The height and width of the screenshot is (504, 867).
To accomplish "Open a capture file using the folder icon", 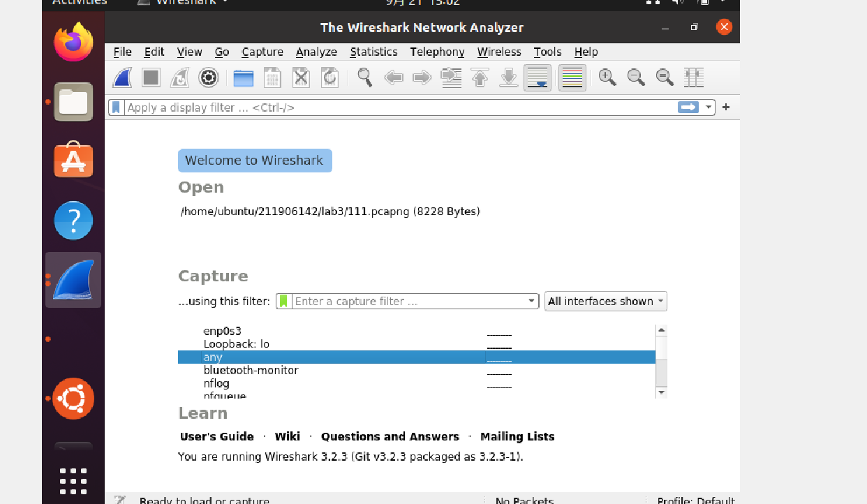I will (244, 77).
